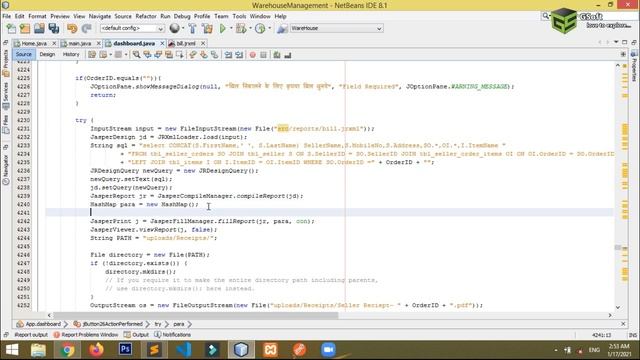Open the Projects side panel
This screenshot has height=360, width=640.
point(6,63)
